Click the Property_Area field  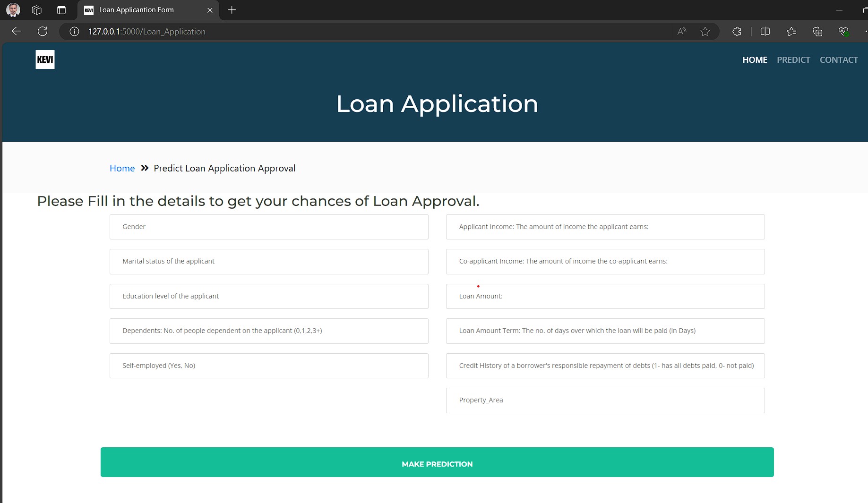click(605, 401)
